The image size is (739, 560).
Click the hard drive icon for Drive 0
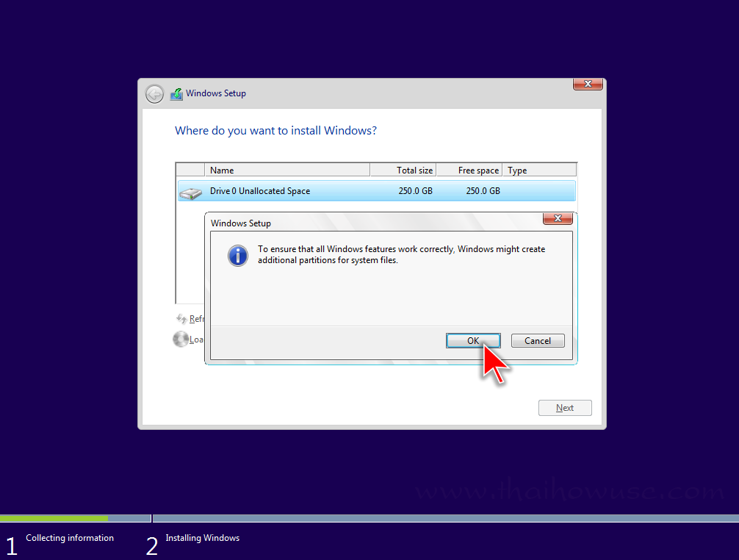[191, 193]
